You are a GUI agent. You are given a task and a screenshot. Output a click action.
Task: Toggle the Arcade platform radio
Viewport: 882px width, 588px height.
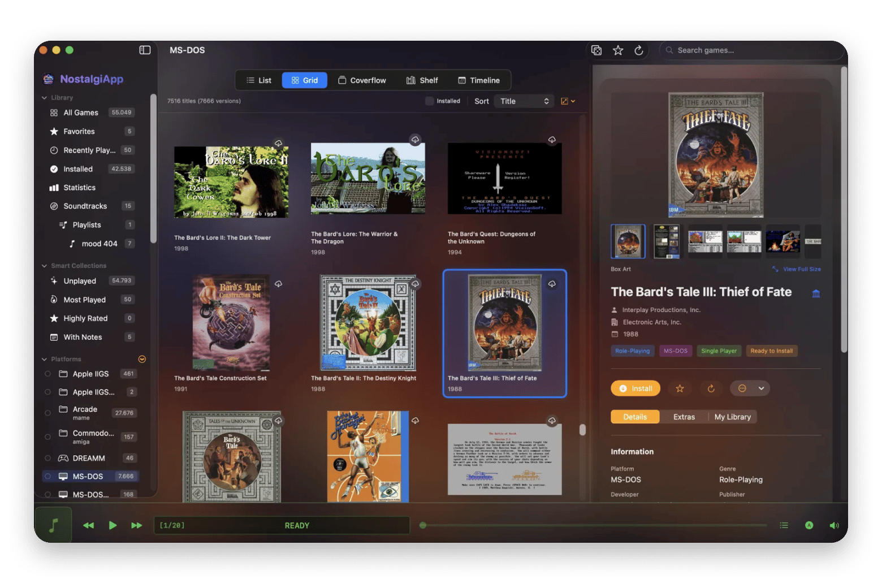click(x=47, y=413)
